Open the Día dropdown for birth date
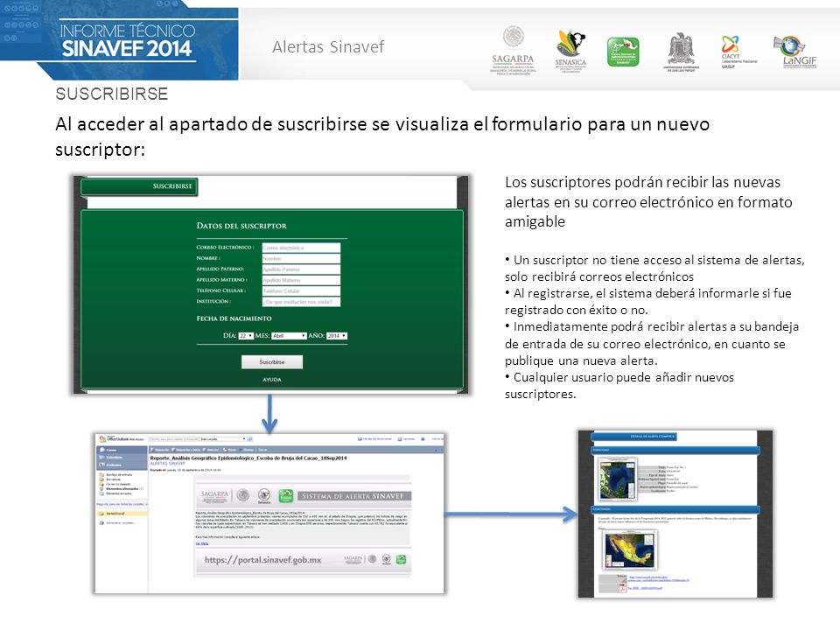840x630 pixels. click(x=245, y=336)
